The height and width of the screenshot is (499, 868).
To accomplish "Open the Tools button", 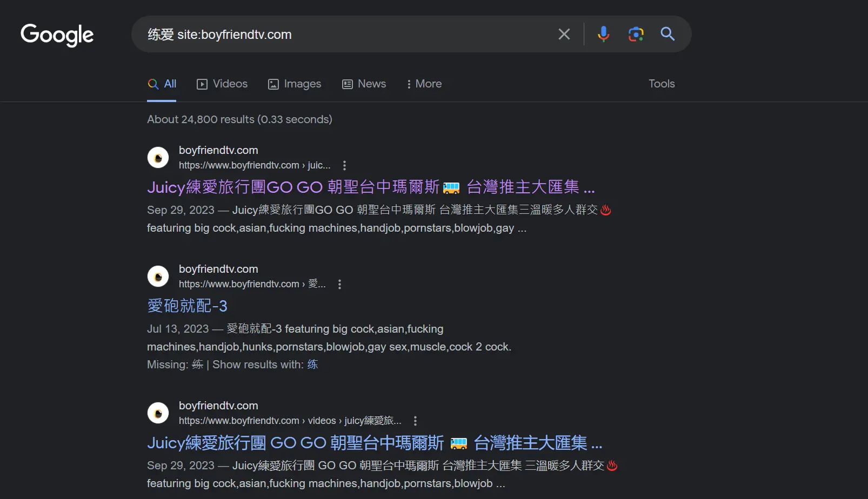I will click(662, 84).
